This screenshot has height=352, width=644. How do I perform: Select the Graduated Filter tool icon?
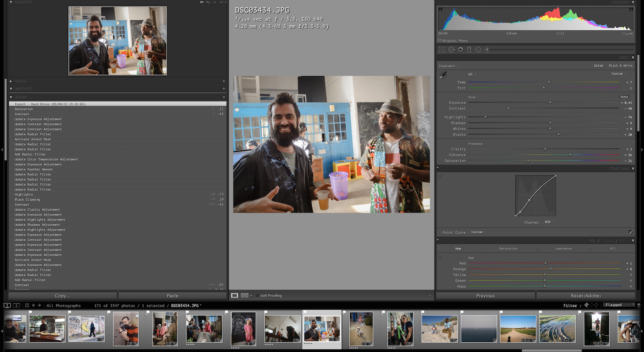pos(469,50)
